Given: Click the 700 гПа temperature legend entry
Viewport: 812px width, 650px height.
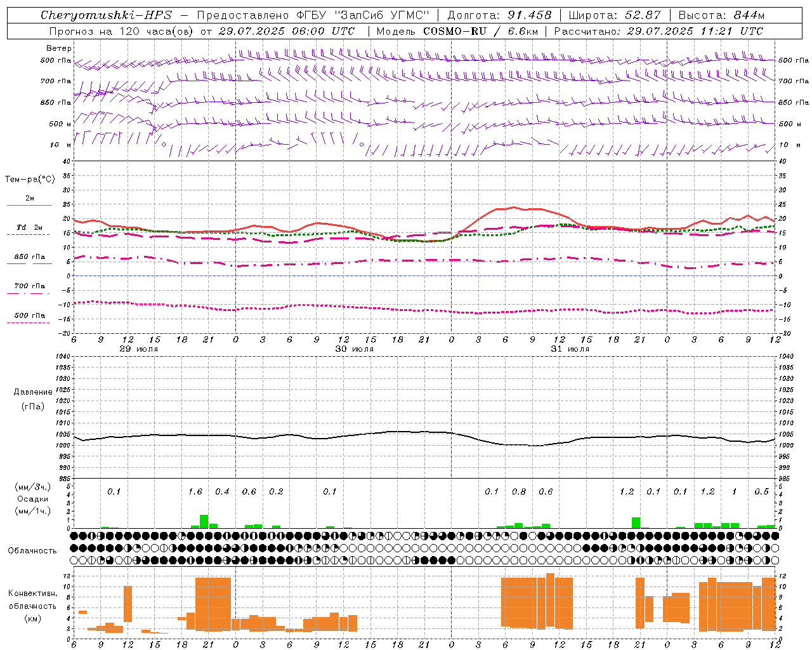Looking at the screenshot, I should (30, 286).
